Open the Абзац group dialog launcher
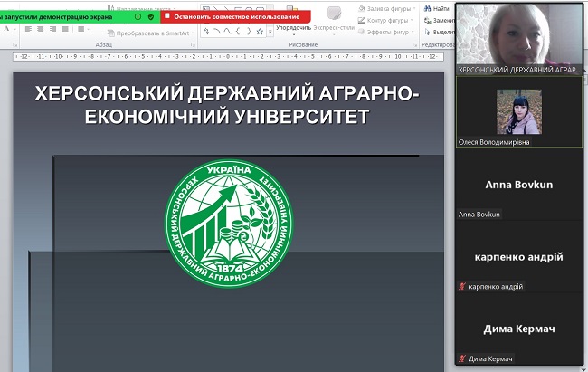The width and height of the screenshot is (588, 372). (x=193, y=44)
